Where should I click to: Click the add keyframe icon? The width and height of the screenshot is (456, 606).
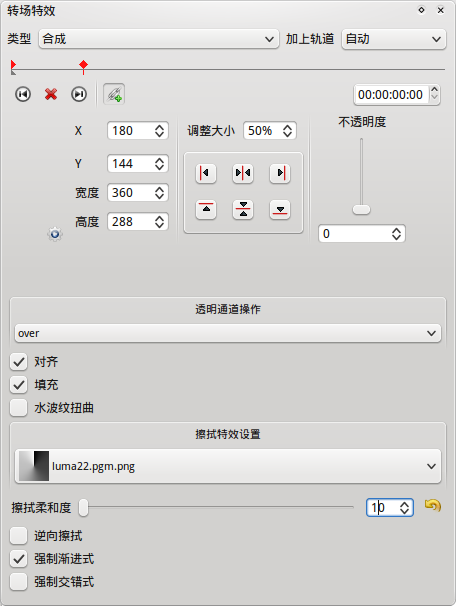point(114,94)
